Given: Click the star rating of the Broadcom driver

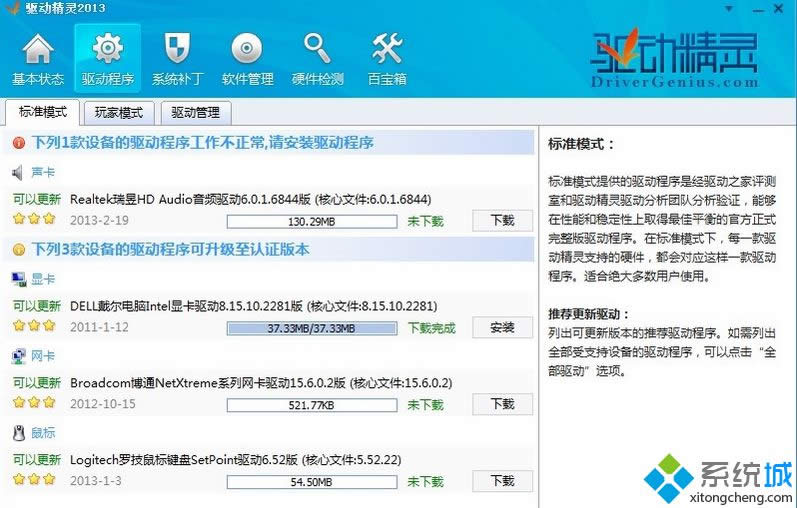Looking at the screenshot, I should 34,402.
